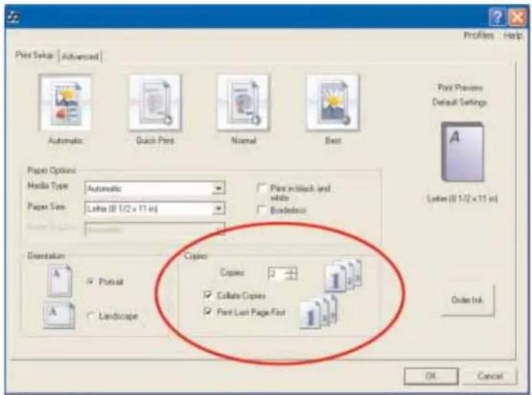The width and height of the screenshot is (532, 395).
Task: Open the Help menu
Action: (x=513, y=35)
